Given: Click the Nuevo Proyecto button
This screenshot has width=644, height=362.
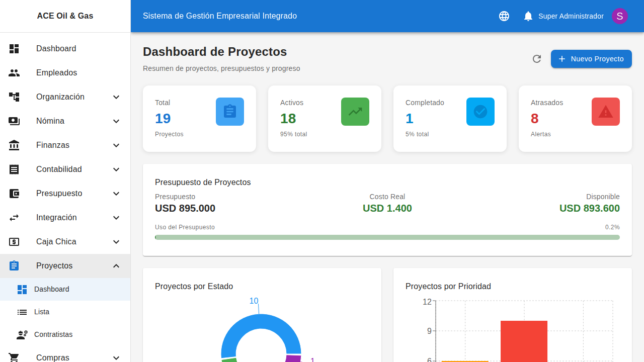Looking at the screenshot, I should pos(591,59).
